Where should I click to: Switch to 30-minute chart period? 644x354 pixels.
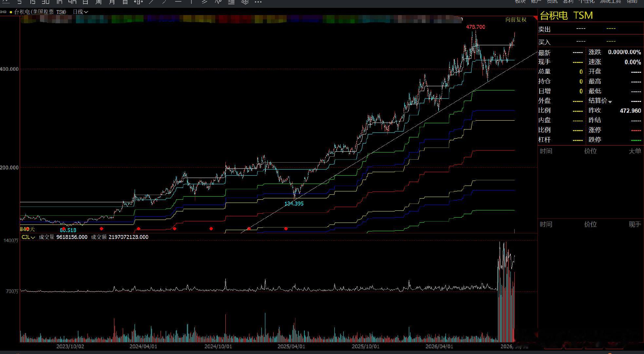(45, 2)
